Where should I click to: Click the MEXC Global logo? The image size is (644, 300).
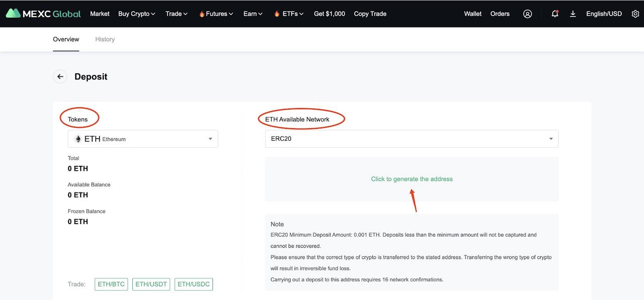pyautogui.click(x=43, y=13)
